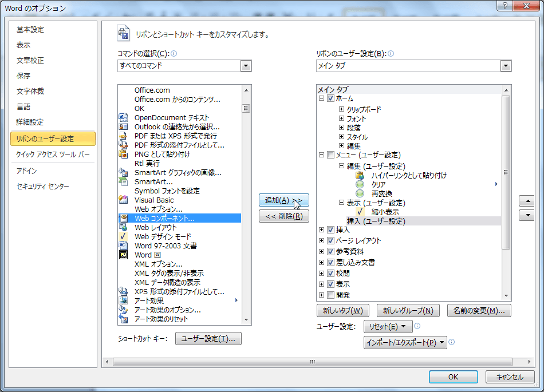This screenshot has width=544, height=392.
Task: Click the green クリア icon in the ribbon tree
Action: click(x=360, y=184)
